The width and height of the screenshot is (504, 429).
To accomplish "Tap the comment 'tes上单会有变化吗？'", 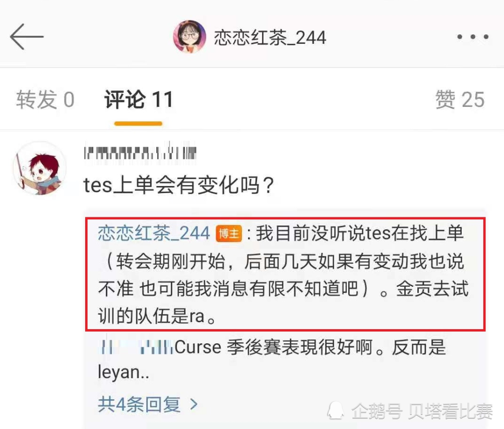I will 179,185.
